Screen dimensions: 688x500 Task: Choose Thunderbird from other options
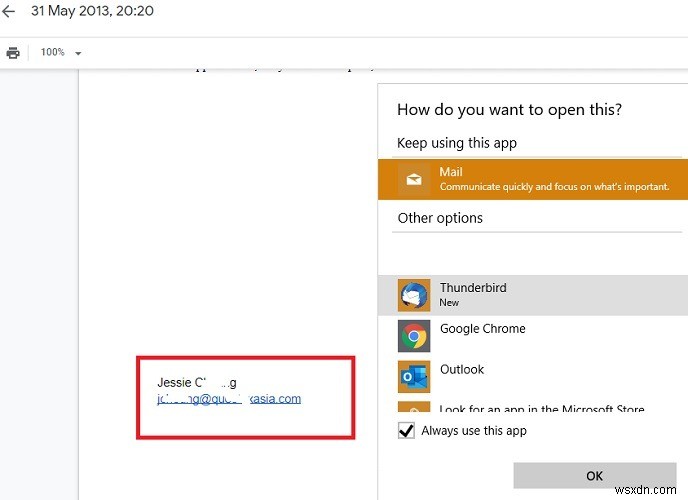tap(533, 295)
